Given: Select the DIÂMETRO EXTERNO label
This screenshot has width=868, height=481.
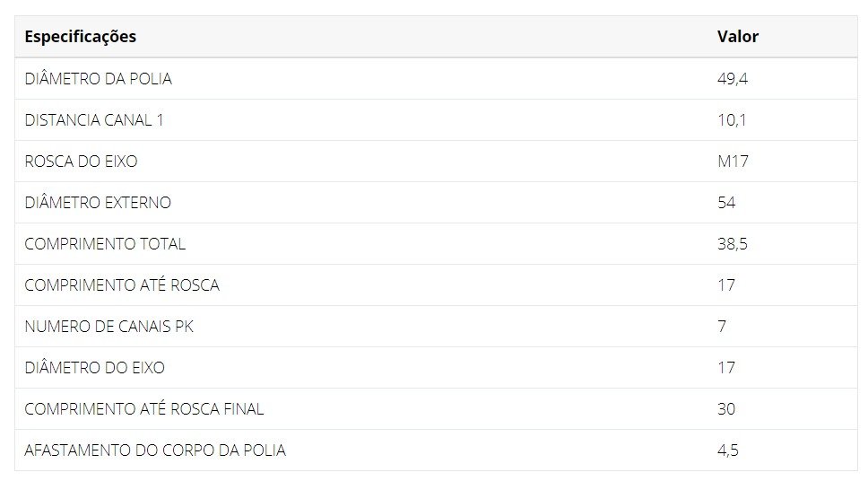Looking at the screenshot, I should click(x=98, y=202).
